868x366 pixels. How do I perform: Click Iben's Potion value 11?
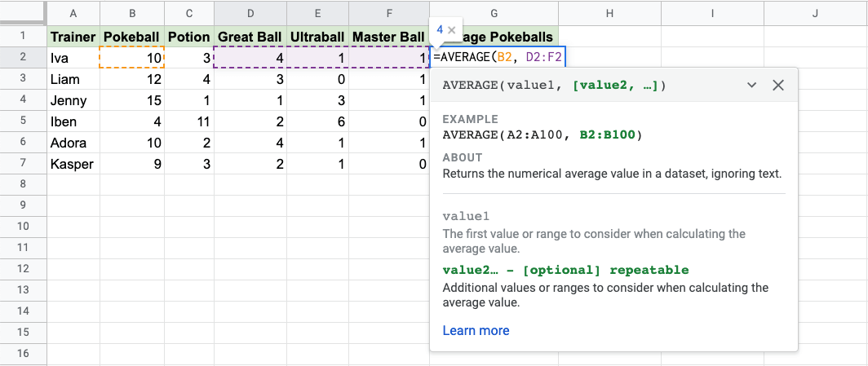[188, 121]
